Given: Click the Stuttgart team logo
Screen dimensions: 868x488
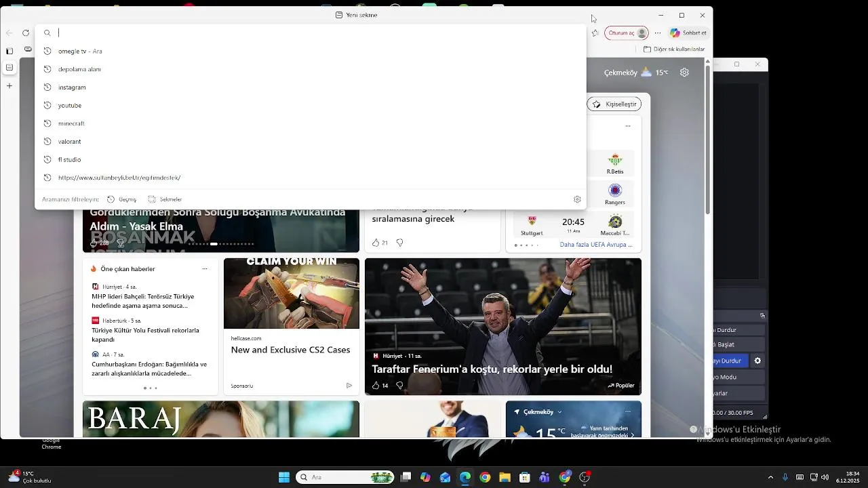Looking at the screenshot, I should pos(532,221).
